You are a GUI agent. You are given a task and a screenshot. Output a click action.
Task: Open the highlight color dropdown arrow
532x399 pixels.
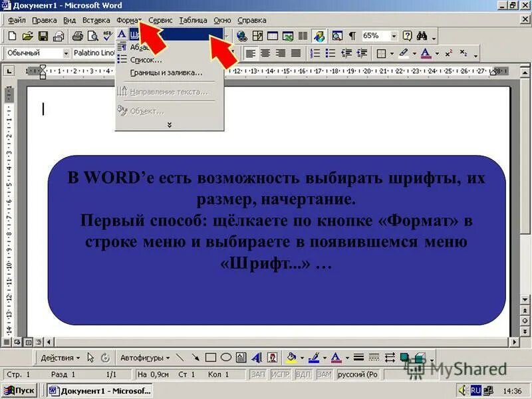[414, 54]
